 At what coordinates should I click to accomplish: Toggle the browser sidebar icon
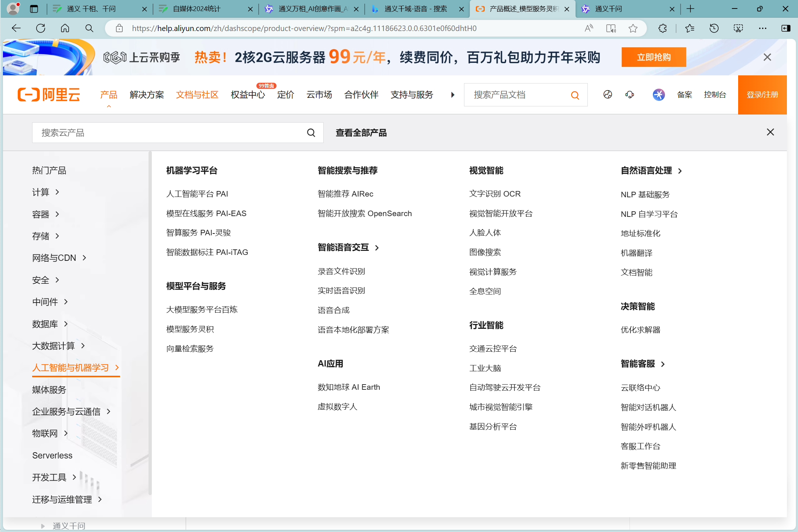click(786, 28)
